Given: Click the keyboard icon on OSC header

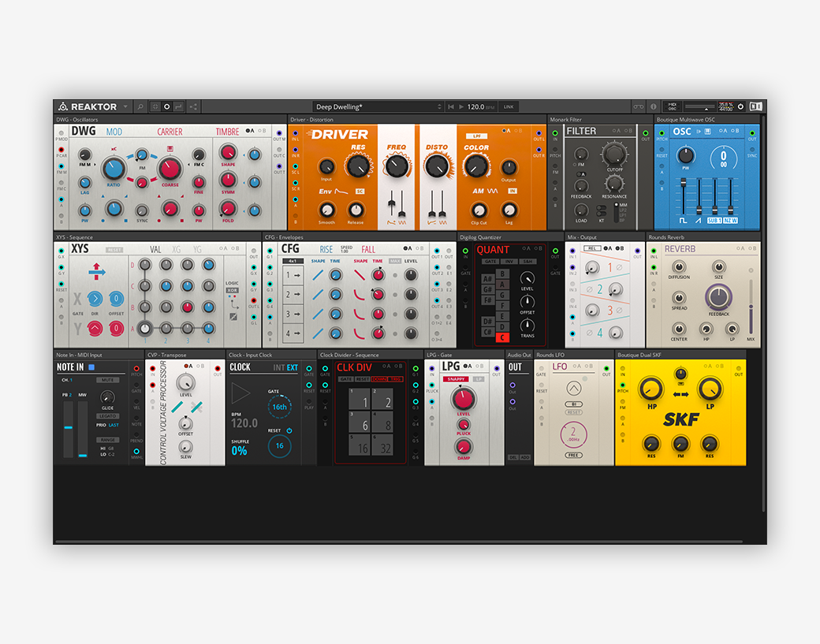Looking at the screenshot, I should pos(708,131).
